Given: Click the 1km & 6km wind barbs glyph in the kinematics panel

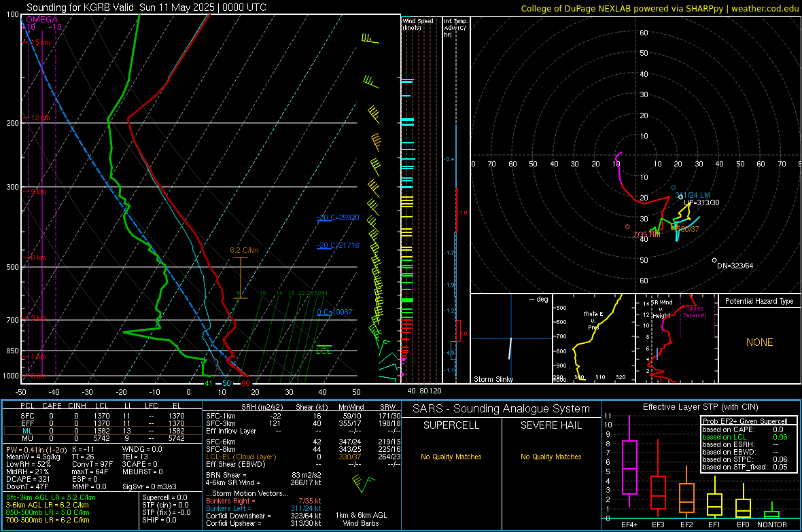Looking at the screenshot, I should [363, 483].
